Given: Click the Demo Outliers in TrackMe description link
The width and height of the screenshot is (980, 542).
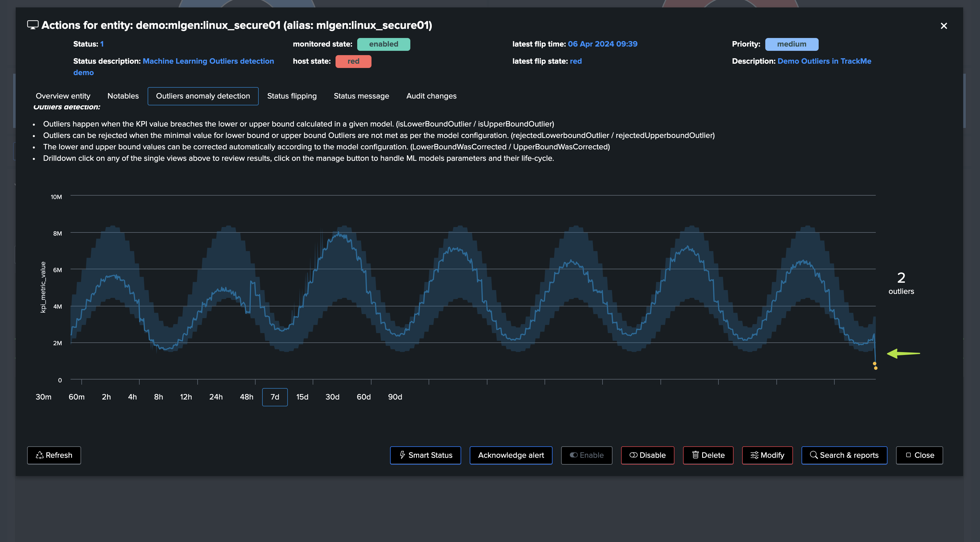Looking at the screenshot, I should pyautogui.click(x=824, y=61).
